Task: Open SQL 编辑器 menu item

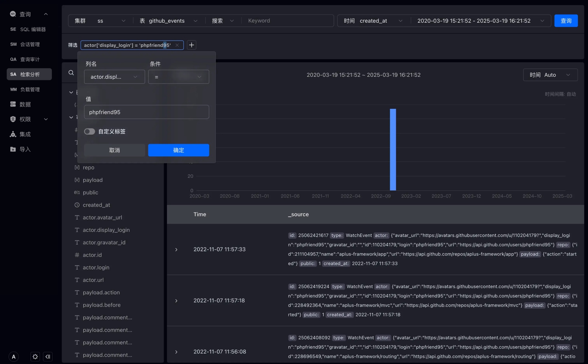Action: click(29, 29)
